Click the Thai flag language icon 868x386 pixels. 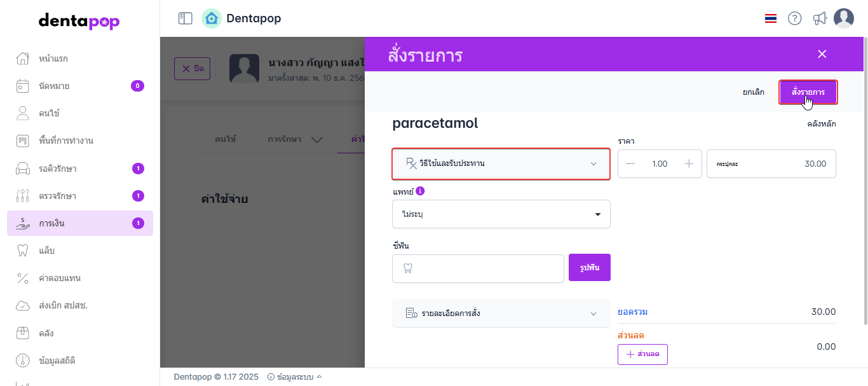tap(771, 18)
